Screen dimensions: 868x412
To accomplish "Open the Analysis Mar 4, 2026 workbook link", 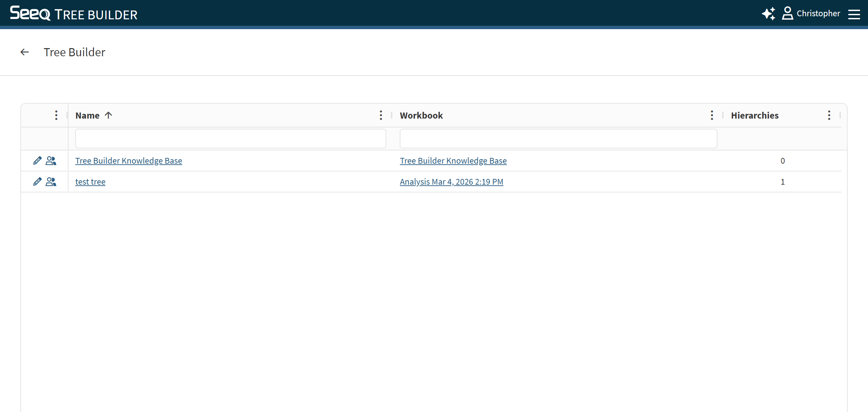I will pyautogui.click(x=451, y=182).
